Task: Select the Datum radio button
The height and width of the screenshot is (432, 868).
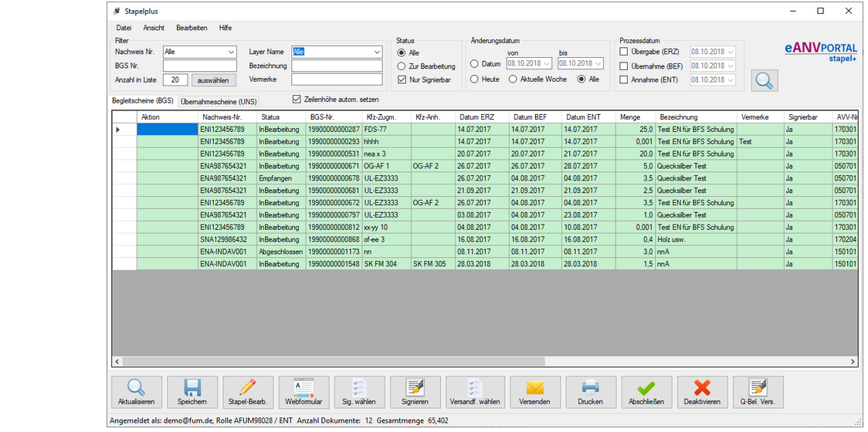Action: pyautogui.click(x=474, y=63)
